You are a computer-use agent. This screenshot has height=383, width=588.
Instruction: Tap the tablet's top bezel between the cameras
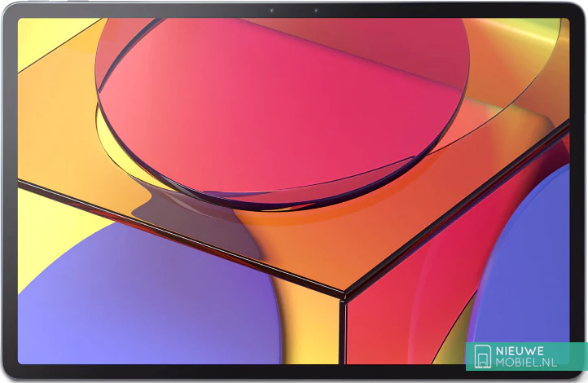pos(293,10)
